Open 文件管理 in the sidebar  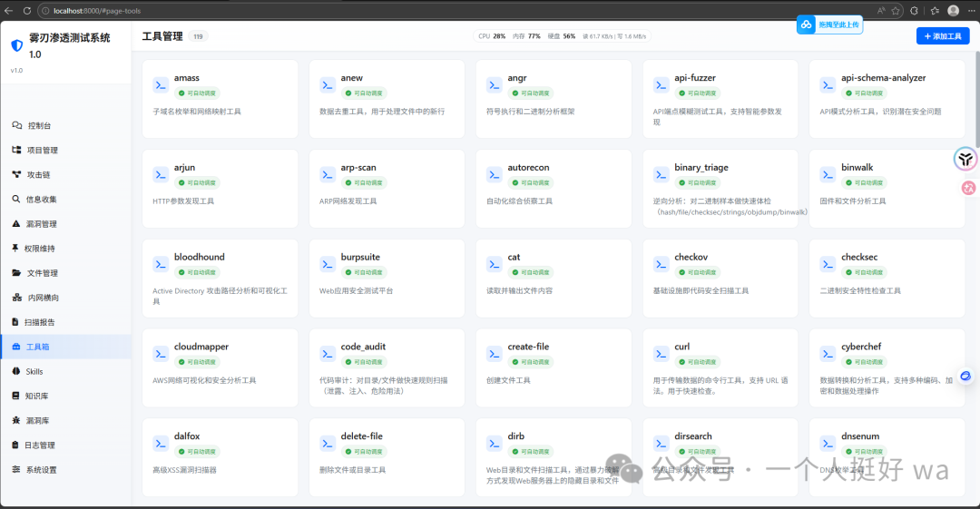tap(65, 273)
